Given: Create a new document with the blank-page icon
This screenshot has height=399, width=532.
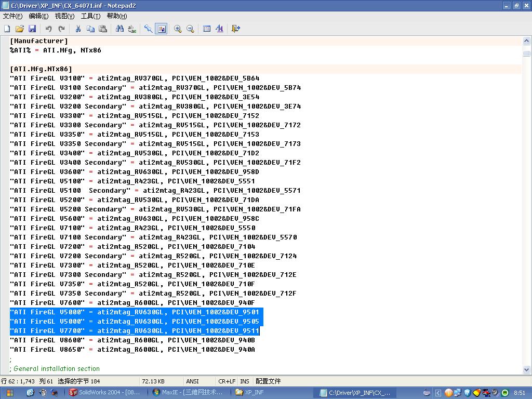Looking at the screenshot, I should (7, 29).
